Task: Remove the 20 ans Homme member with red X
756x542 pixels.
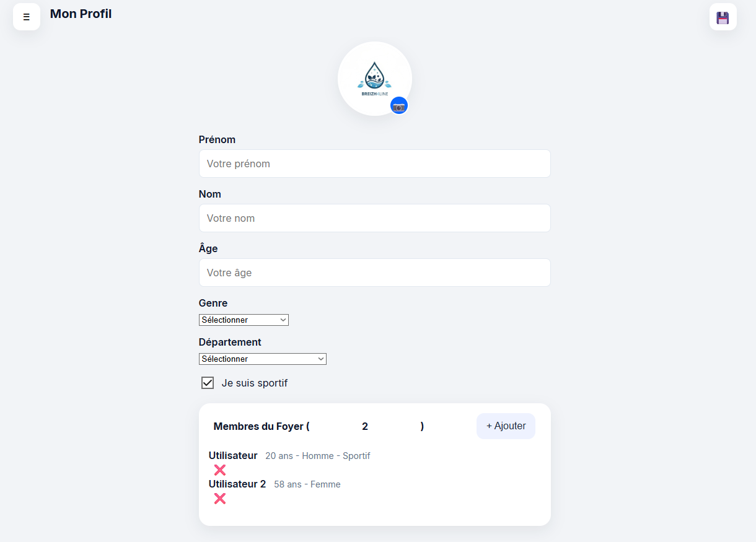Action: 220,470
